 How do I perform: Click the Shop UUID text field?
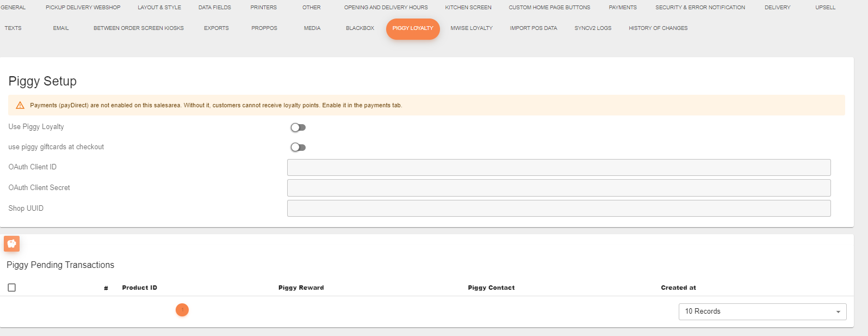coord(559,209)
